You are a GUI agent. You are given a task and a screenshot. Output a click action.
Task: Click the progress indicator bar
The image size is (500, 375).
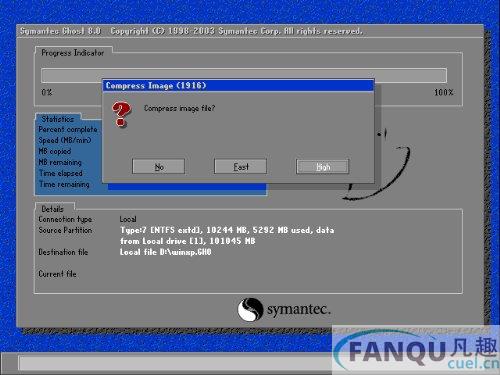pos(244,75)
